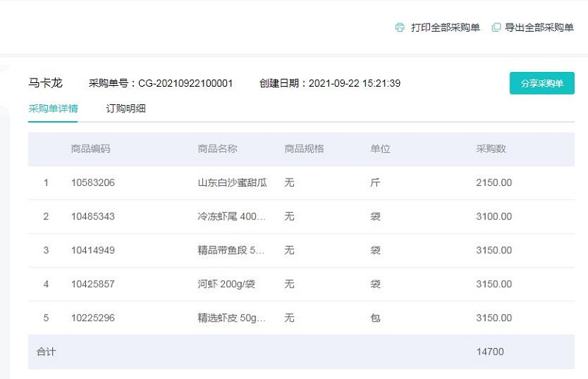The width and height of the screenshot is (588, 379).
Task: Click the 商品规格 column header
Action: tap(304, 149)
